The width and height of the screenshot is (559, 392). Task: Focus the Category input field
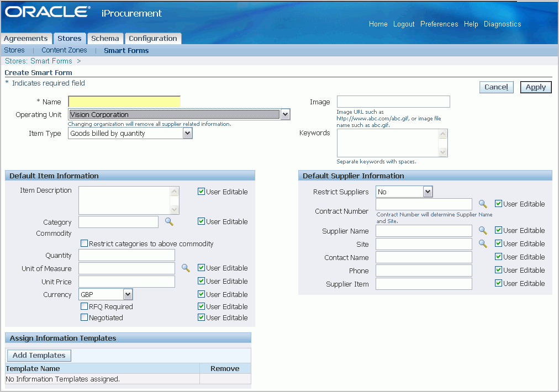118,222
